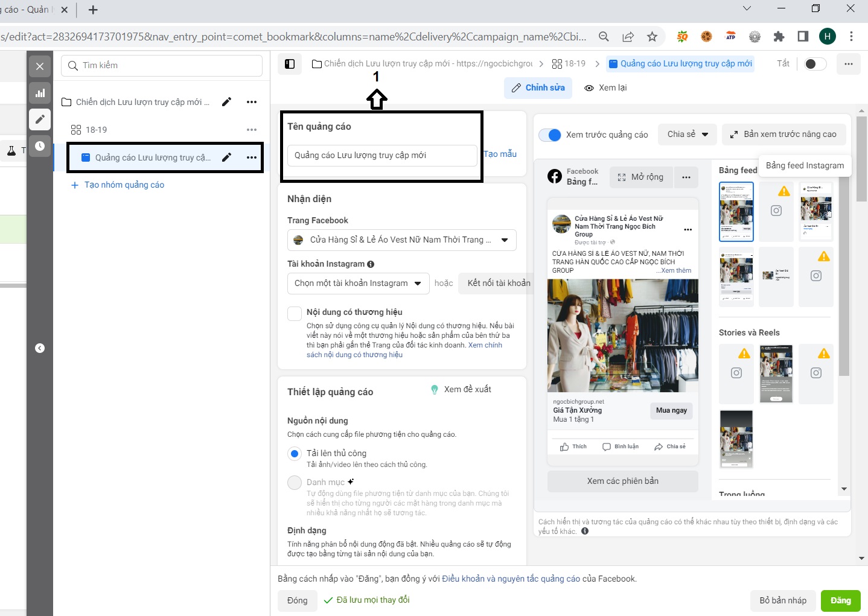
Task: Click the clock history icon in sidebar
Action: tap(40, 146)
